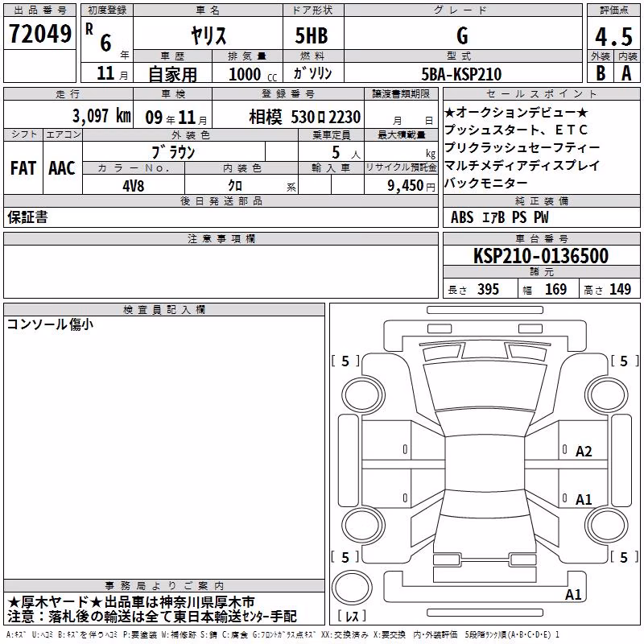Select lot number 72049

point(39,34)
